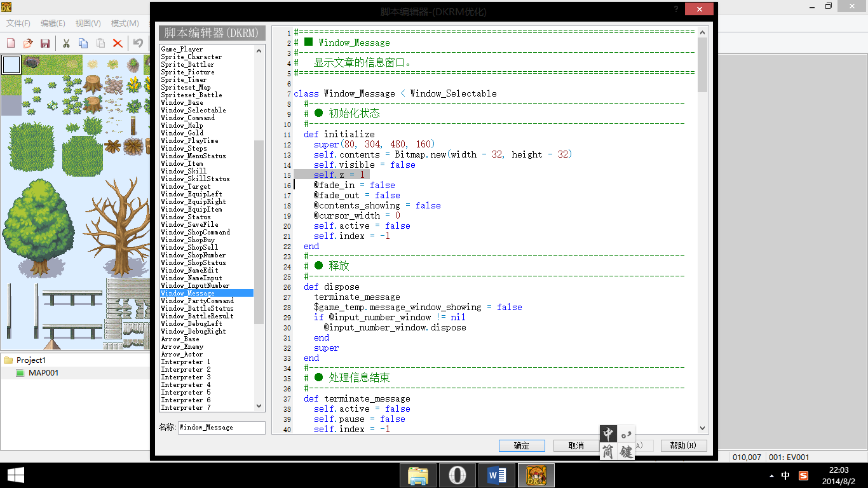Click code editor scrollbar down arrow
Viewport: 868px width, 488px height.
pyautogui.click(x=702, y=429)
